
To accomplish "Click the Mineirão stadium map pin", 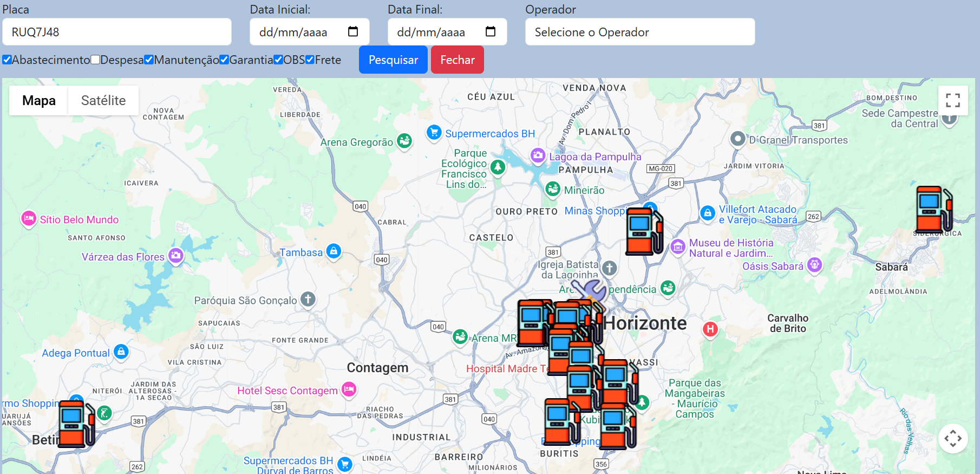I will click(x=552, y=189).
